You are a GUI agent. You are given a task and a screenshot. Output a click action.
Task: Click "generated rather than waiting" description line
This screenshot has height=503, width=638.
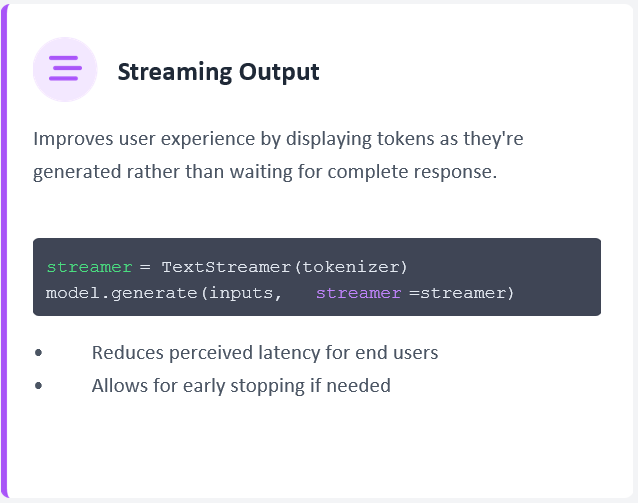(264, 171)
